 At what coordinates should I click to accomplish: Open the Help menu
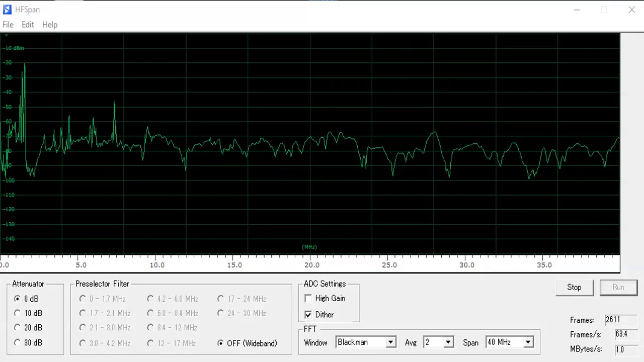coord(50,25)
